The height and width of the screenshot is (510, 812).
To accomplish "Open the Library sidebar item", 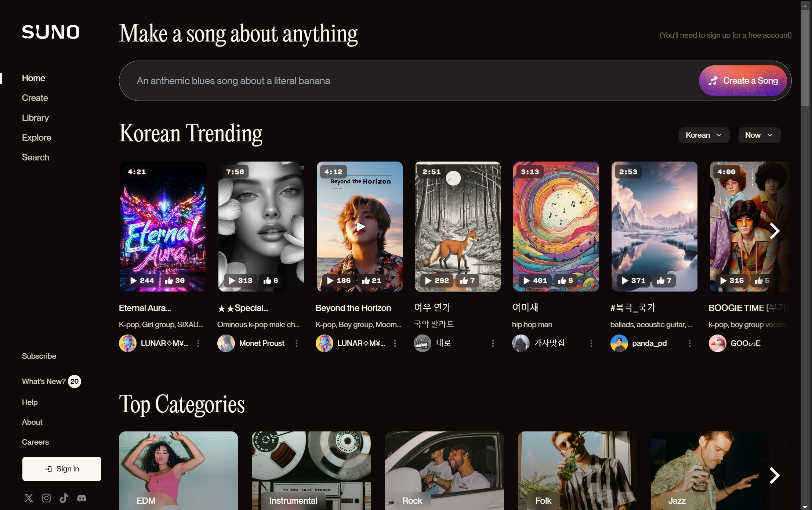I will pos(35,118).
